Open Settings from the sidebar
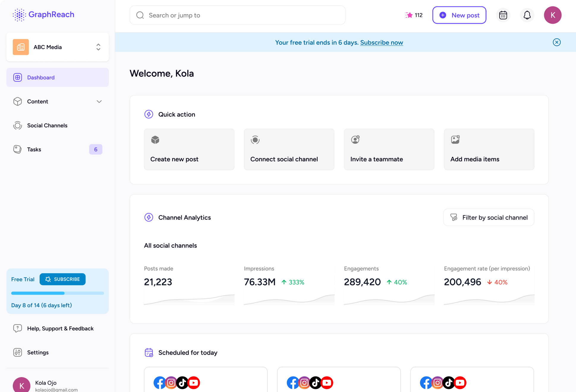The width and height of the screenshot is (576, 392). (x=38, y=353)
